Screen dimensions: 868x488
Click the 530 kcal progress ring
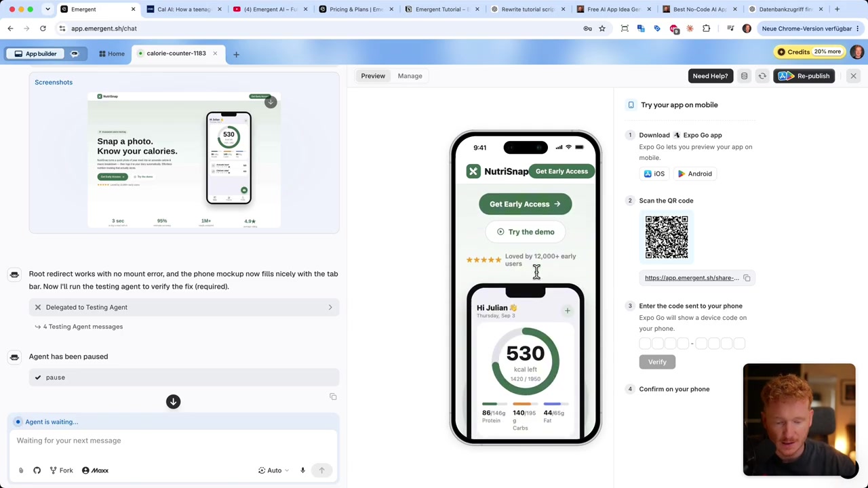click(526, 361)
